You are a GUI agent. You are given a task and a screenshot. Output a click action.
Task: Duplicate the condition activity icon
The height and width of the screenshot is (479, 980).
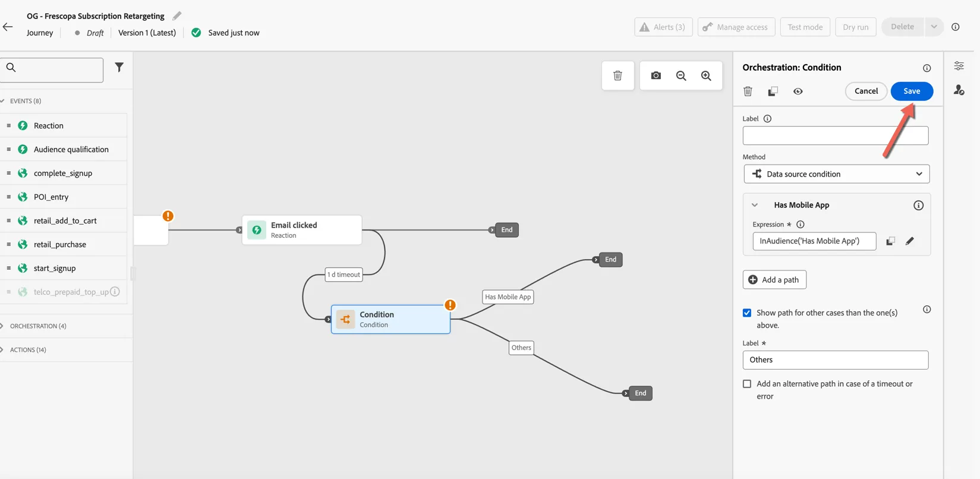point(773,92)
